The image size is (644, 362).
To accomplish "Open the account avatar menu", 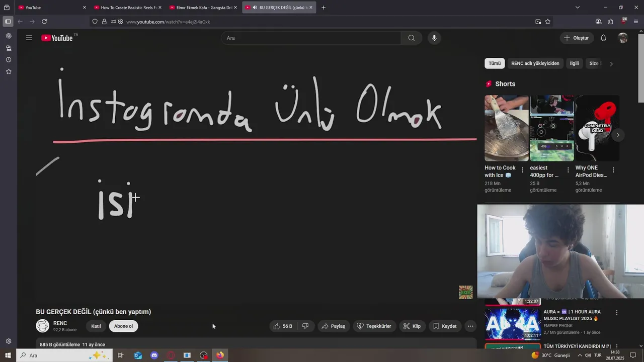I will click(623, 38).
